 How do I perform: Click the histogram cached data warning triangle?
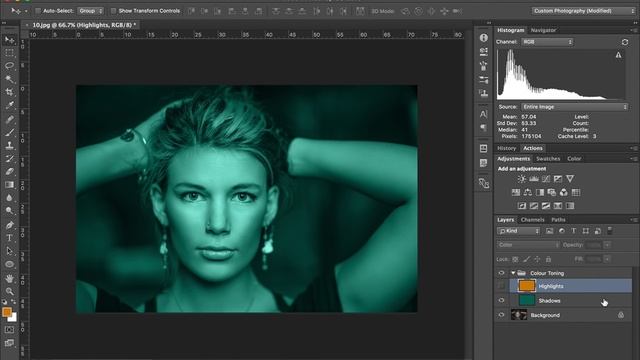618,55
